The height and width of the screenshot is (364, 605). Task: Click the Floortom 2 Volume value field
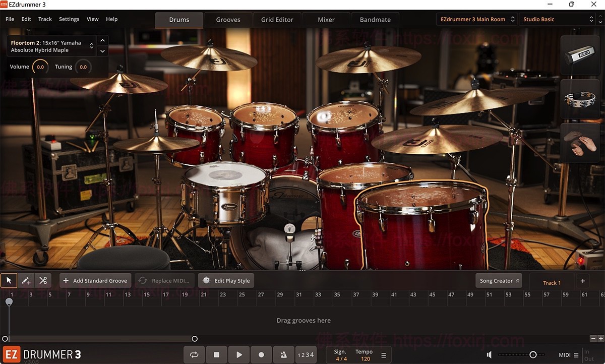pos(40,66)
